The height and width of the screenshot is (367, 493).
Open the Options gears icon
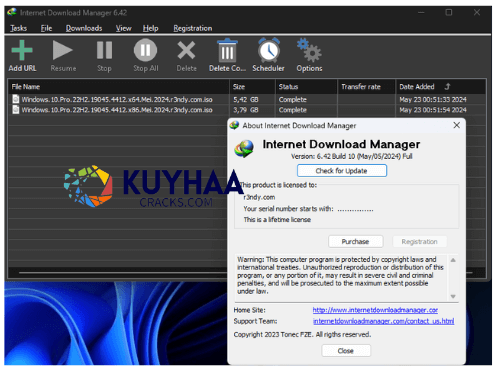pos(309,50)
